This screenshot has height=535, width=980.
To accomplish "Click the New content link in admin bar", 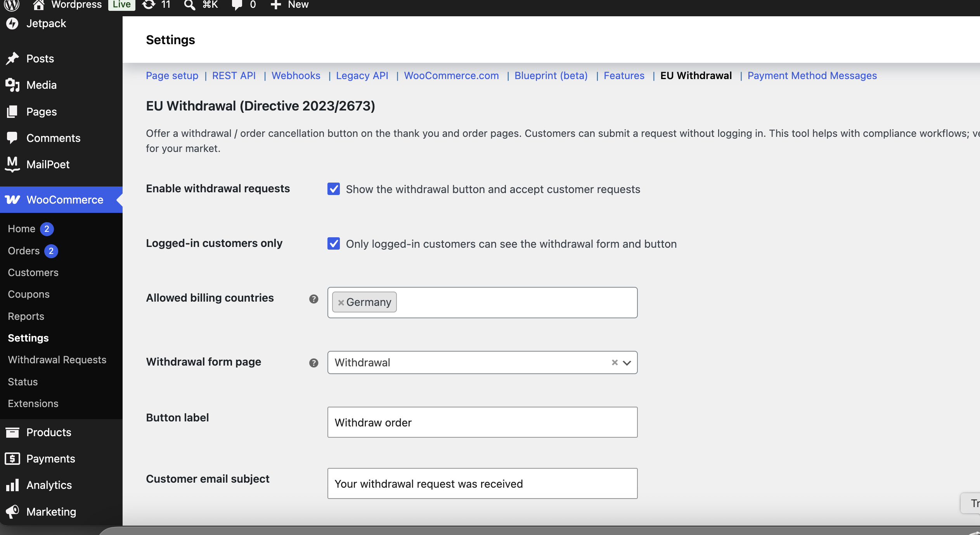I will click(298, 5).
